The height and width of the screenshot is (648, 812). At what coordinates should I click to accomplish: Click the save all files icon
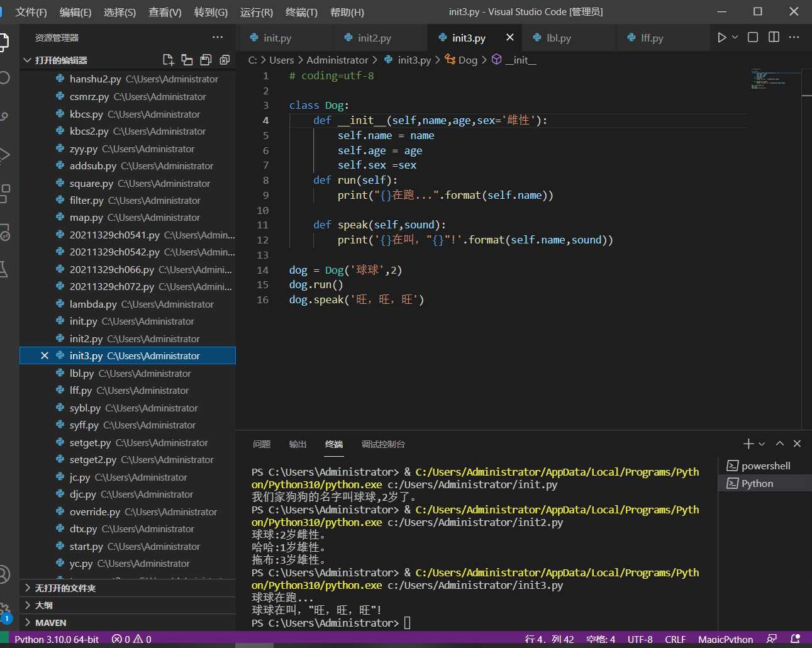206,60
